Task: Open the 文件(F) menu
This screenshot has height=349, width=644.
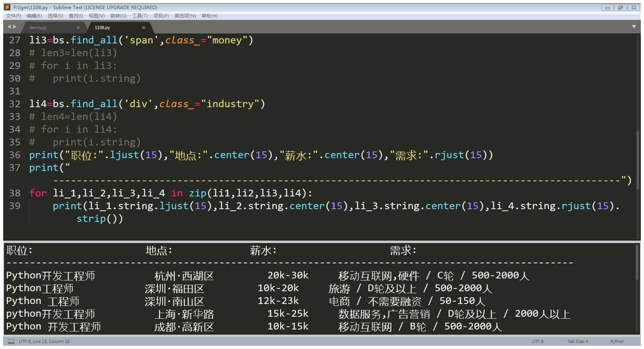Action: [x=13, y=16]
